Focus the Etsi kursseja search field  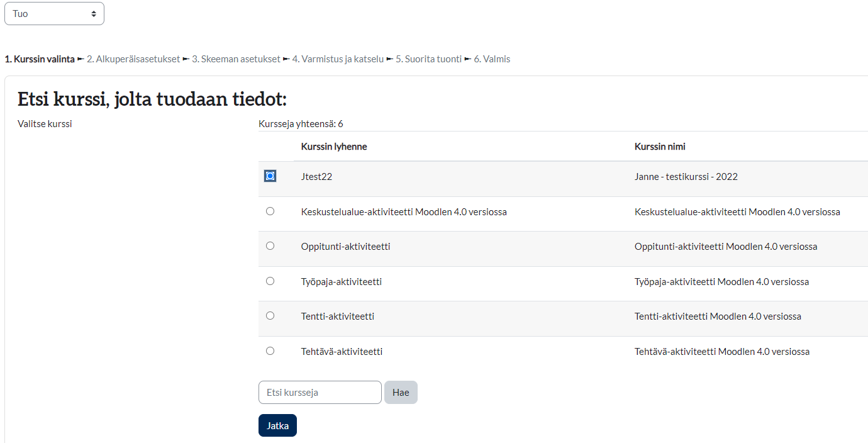point(320,392)
